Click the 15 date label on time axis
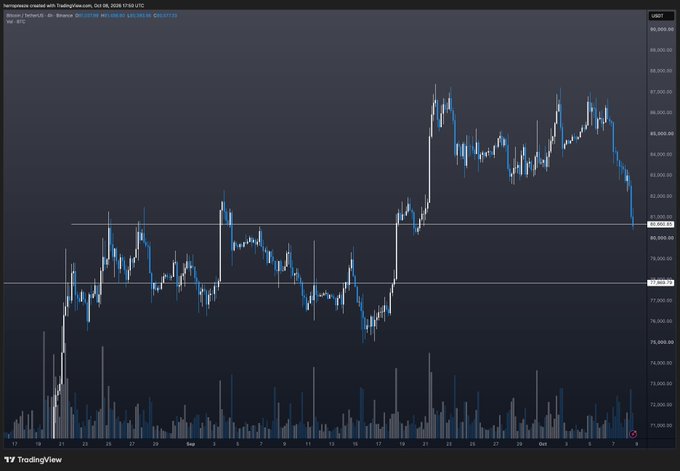The width and height of the screenshot is (680, 471). [x=355, y=444]
